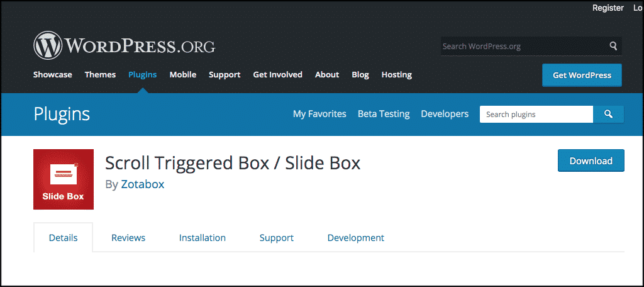Click the Get WordPress button
The height and width of the screenshot is (287, 644).
pyautogui.click(x=582, y=76)
